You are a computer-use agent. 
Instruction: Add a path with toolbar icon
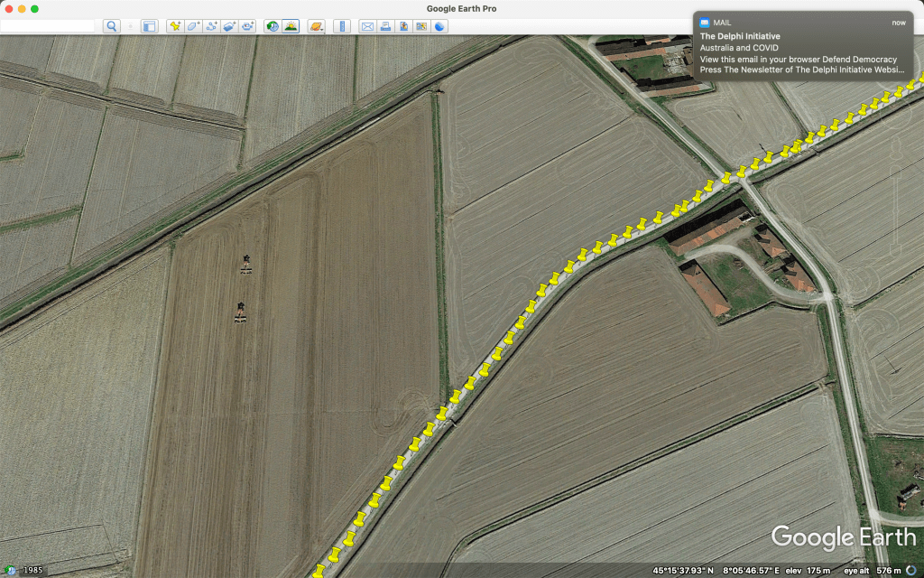click(x=211, y=26)
